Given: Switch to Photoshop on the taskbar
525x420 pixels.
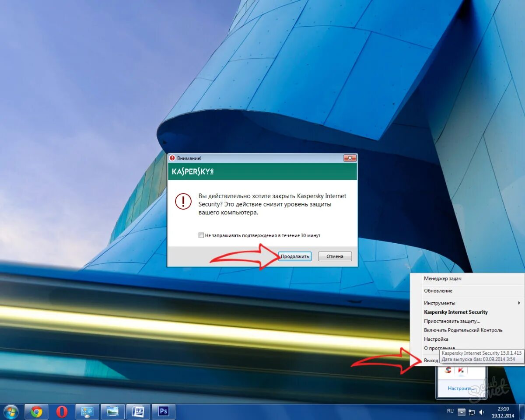Looking at the screenshot, I should (164, 412).
